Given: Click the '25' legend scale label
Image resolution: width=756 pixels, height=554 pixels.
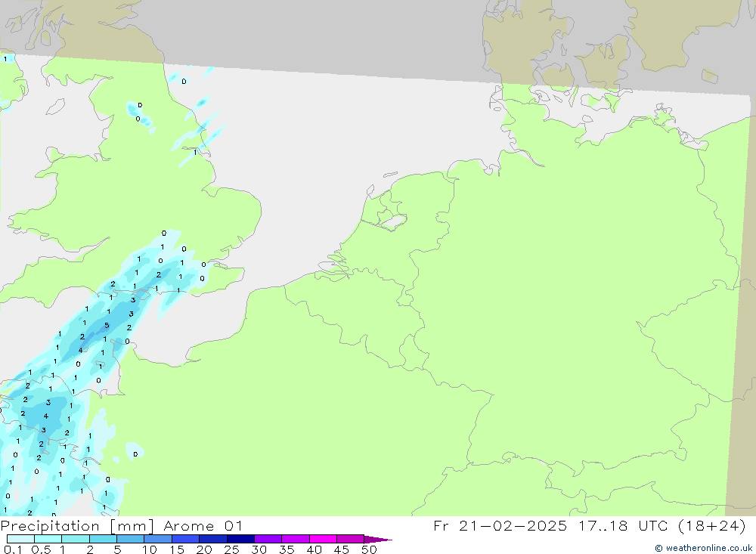Looking at the screenshot, I should pyautogui.click(x=232, y=549).
